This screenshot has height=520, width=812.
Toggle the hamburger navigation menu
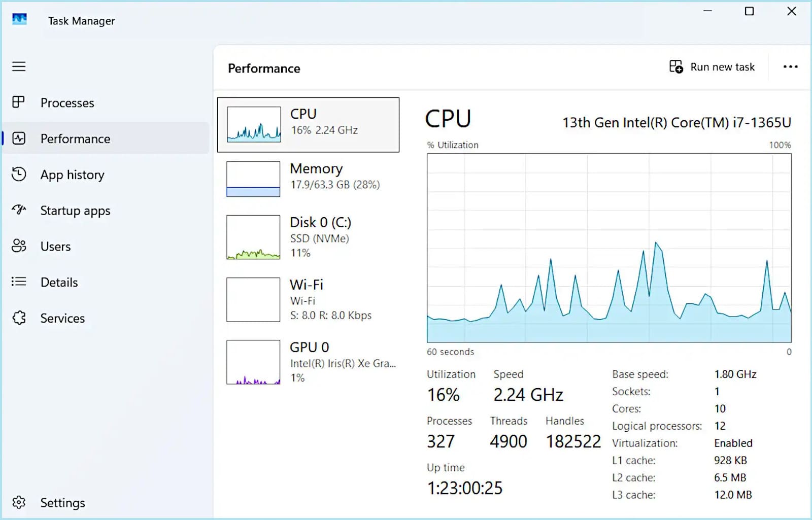pos(19,66)
